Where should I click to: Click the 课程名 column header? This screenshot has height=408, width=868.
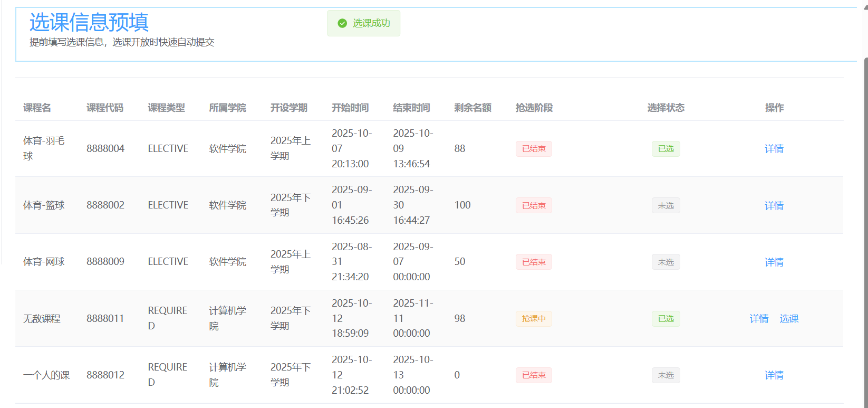point(37,108)
